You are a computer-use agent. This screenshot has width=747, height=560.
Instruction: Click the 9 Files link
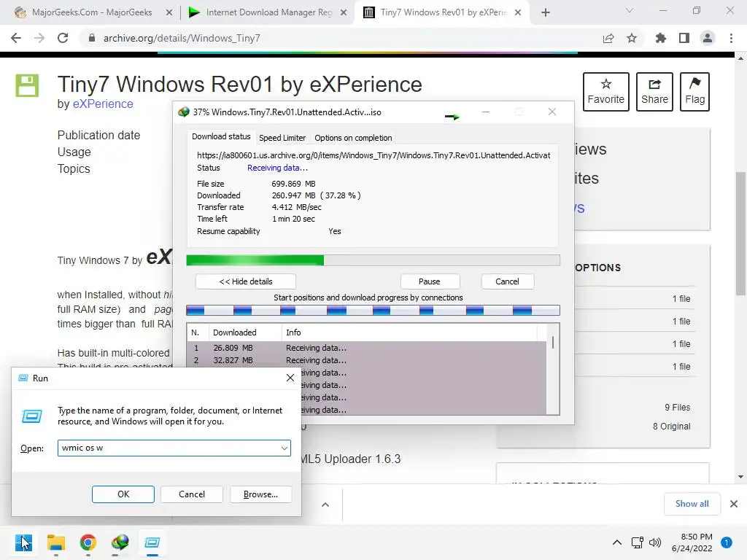click(x=678, y=407)
